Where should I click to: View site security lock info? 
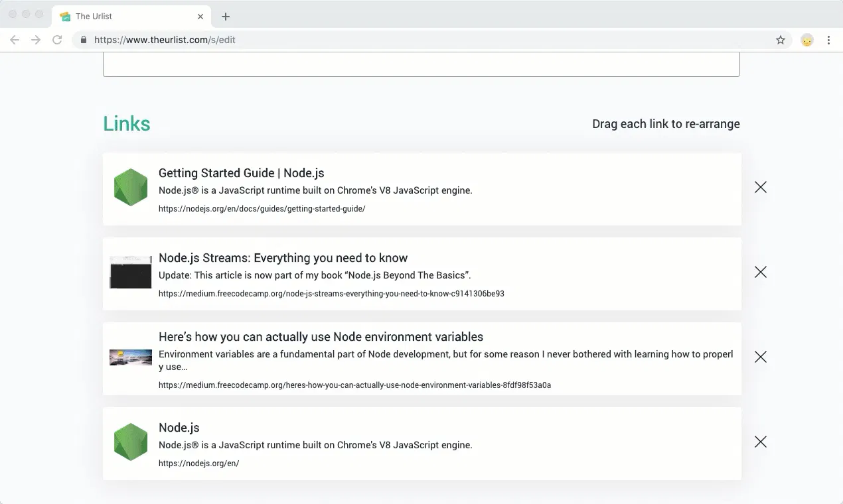coord(83,40)
